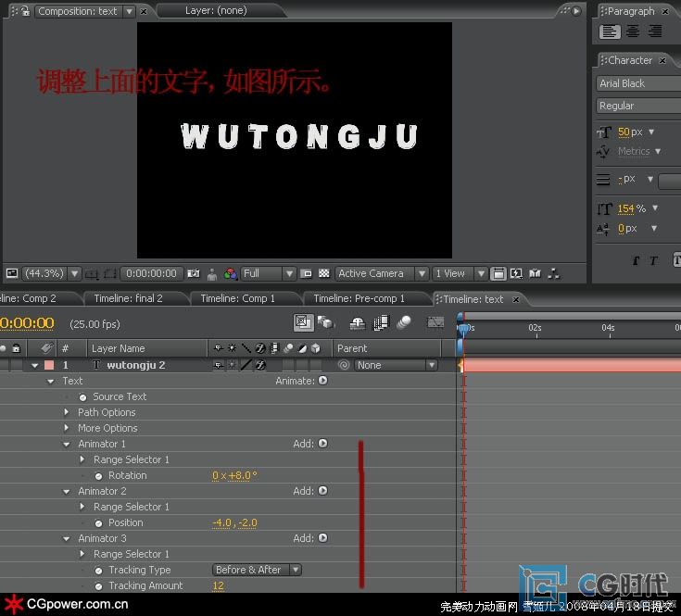Click parent pick whip for wutongju 2
The image size is (681, 616).
(344, 365)
